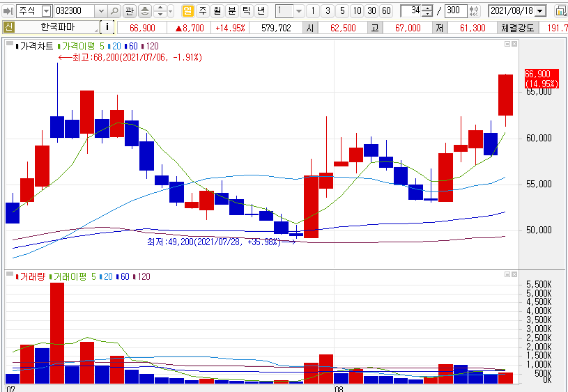Screen dimensions: 568x392
Task: Click the 20 moving average legend in price chart
Action: (115, 47)
